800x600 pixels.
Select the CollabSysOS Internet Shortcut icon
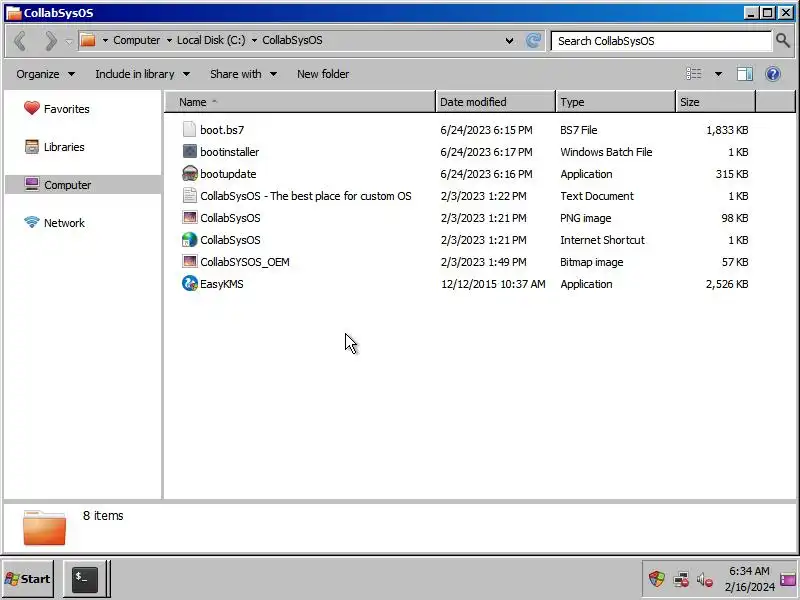click(189, 239)
